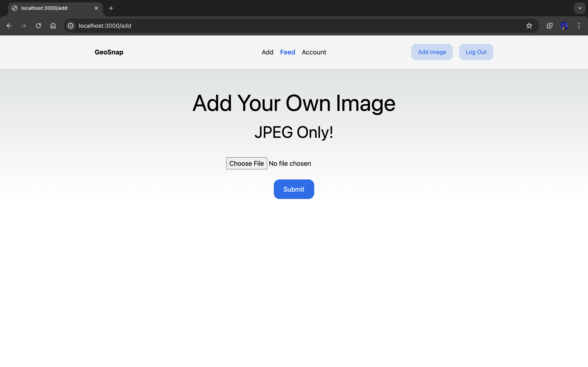The width and height of the screenshot is (588, 367).
Task: Expand the tab search dropdown
Action: point(579,8)
